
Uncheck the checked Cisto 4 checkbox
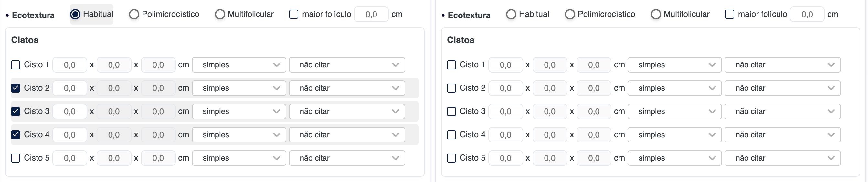click(16, 135)
